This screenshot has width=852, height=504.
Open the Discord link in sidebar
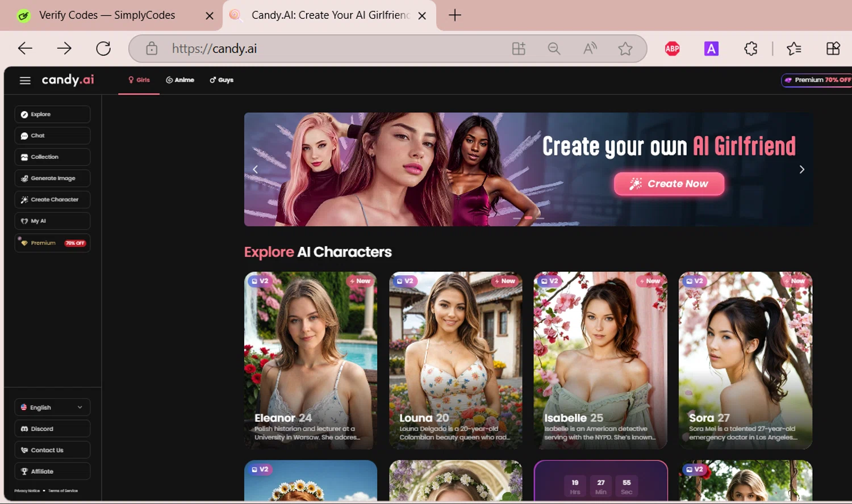point(52,429)
